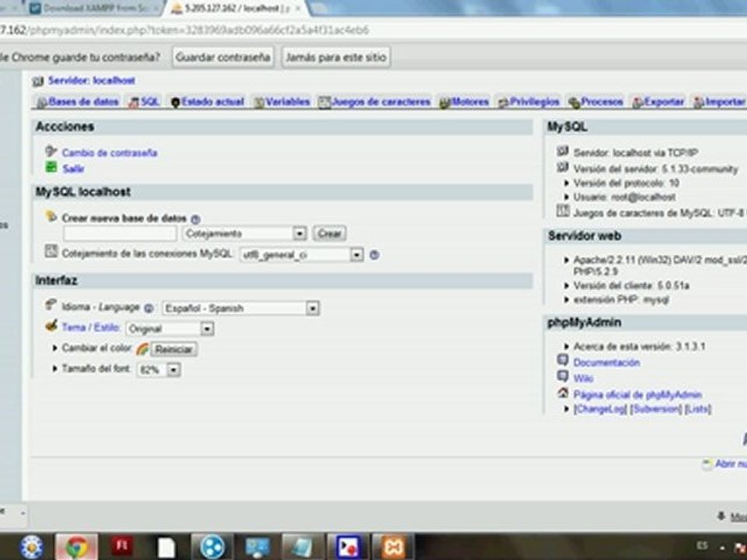747x560 pixels.
Task: Click the Documentación link
Action: click(x=606, y=362)
